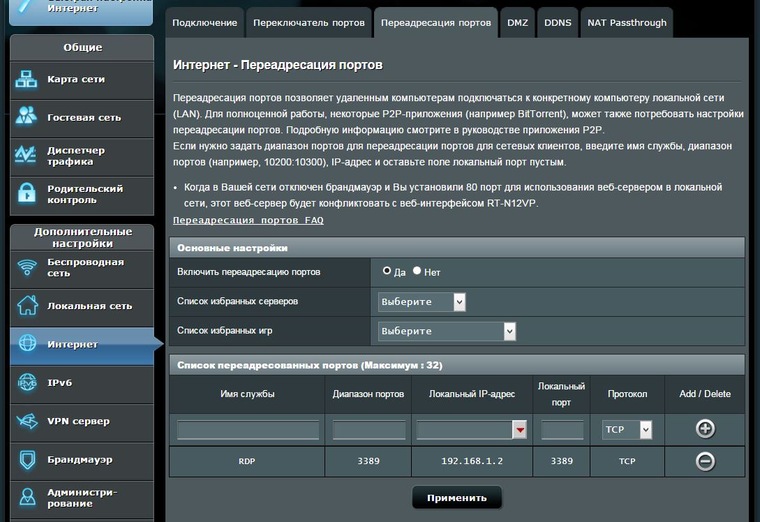Image resolution: width=760 pixels, height=522 pixels.
Task: Open the favorite games list dropdown
Action: click(x=447, y=332)
